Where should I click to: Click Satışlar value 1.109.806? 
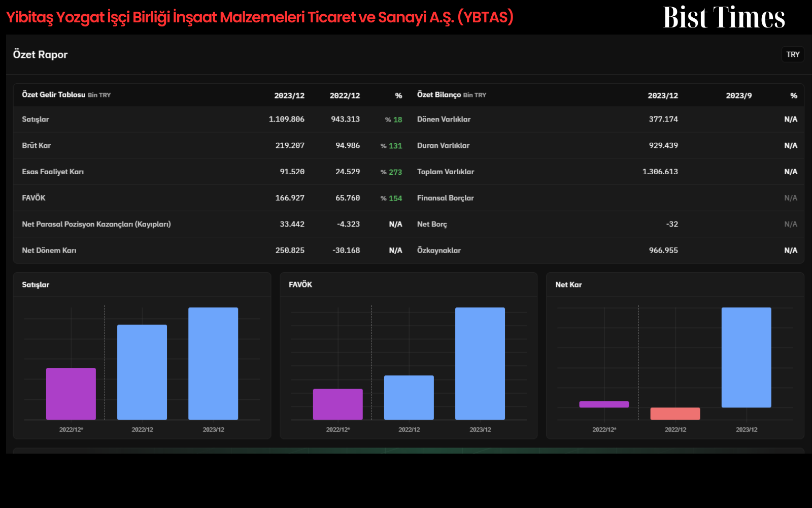click(x=287, y=119)
